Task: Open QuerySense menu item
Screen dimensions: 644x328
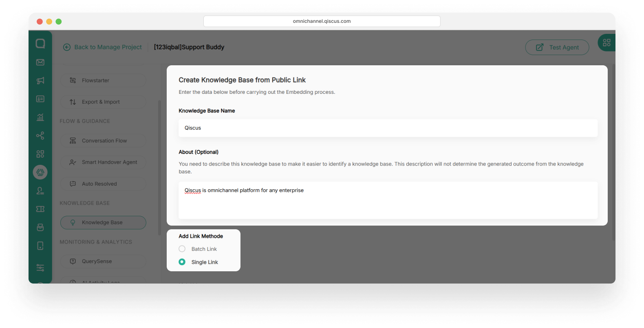Action: [x=103, y=262]
